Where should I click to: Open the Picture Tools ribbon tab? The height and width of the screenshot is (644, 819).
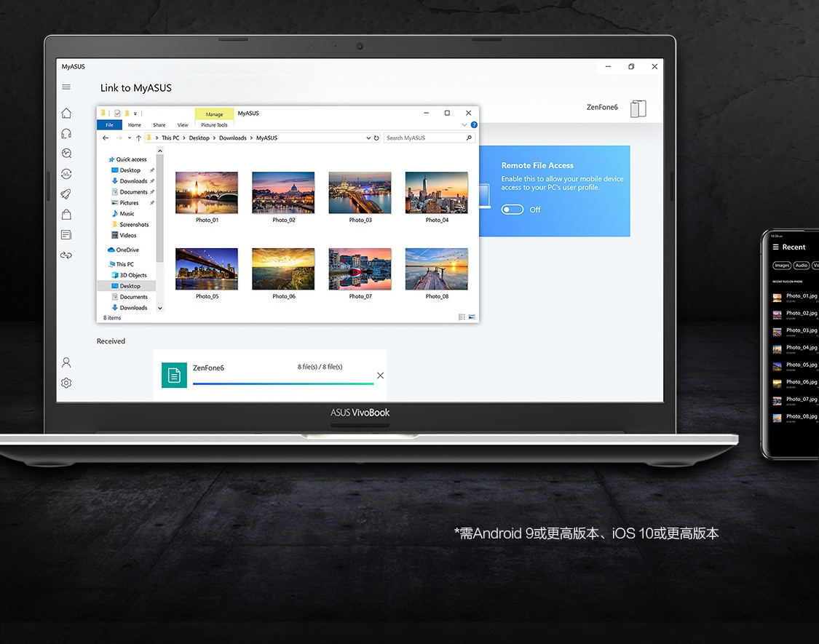click(x=214, y=125)
